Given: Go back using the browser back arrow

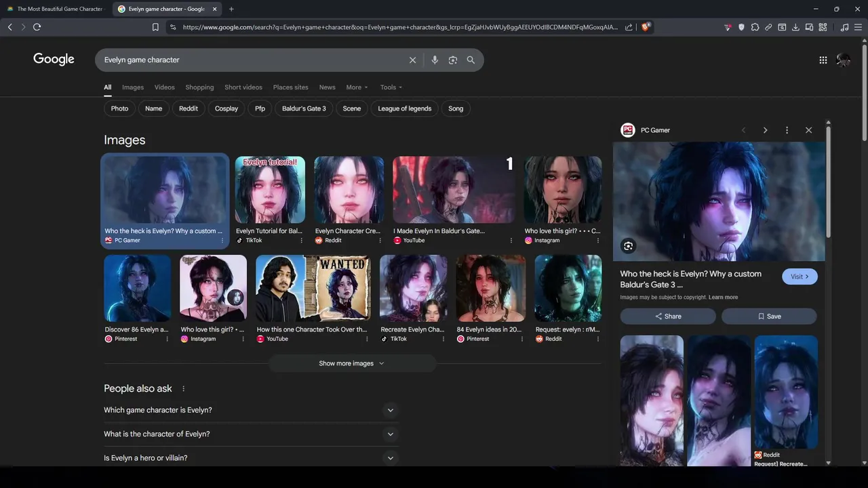Looking at the screenshot, I should click(9, 27).
